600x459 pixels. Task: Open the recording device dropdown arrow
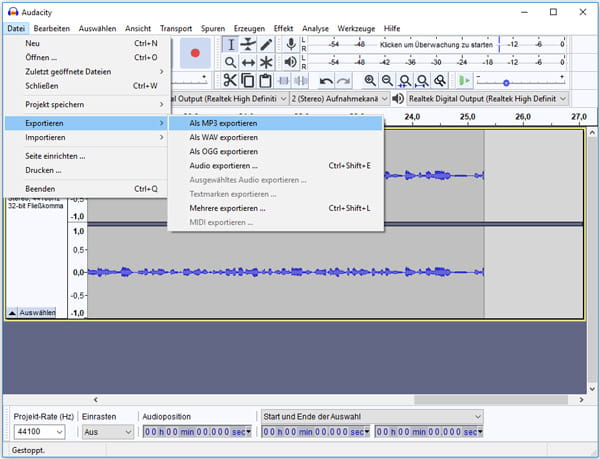pyautogui.click(x=283, y=99)
